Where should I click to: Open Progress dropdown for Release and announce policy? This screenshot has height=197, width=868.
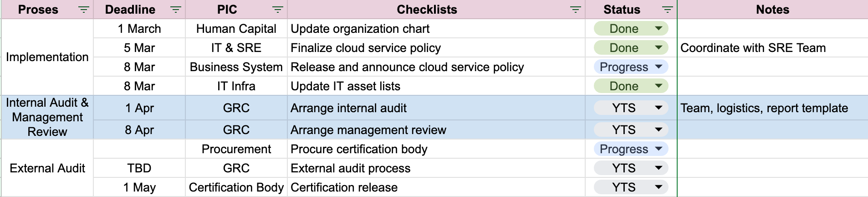coord(659,67)
